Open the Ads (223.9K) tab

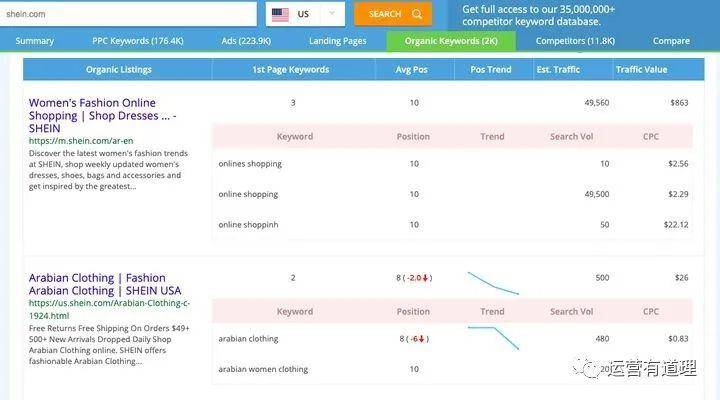[246, 41]
